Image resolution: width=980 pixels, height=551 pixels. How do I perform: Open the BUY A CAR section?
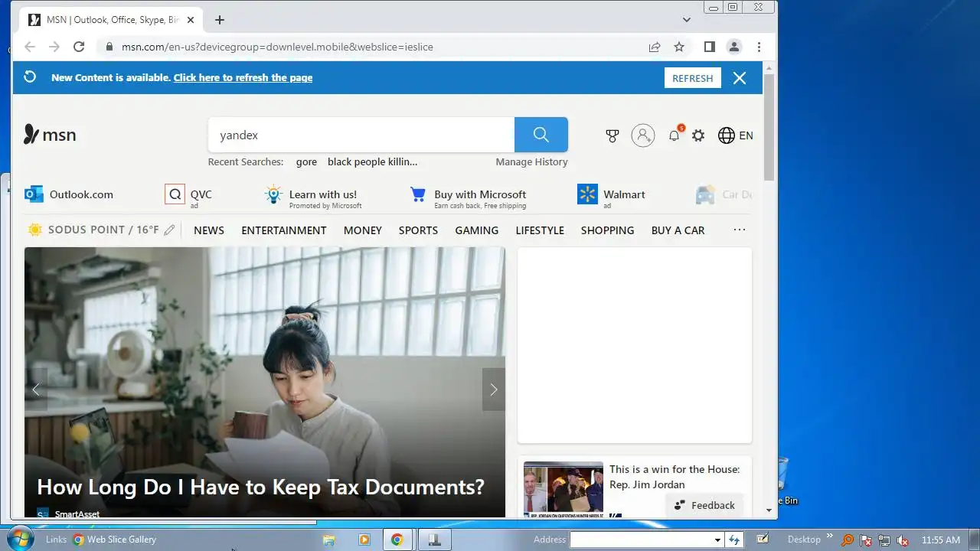pos(678,230)
